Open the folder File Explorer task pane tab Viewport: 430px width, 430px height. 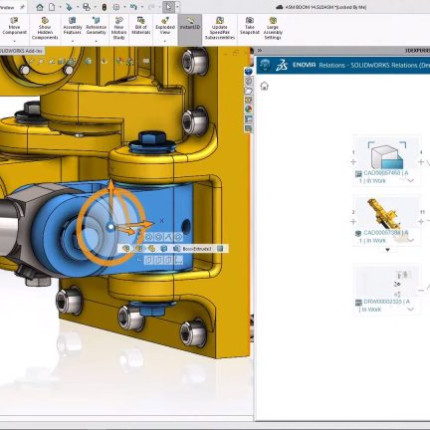(x=248, y=91)
